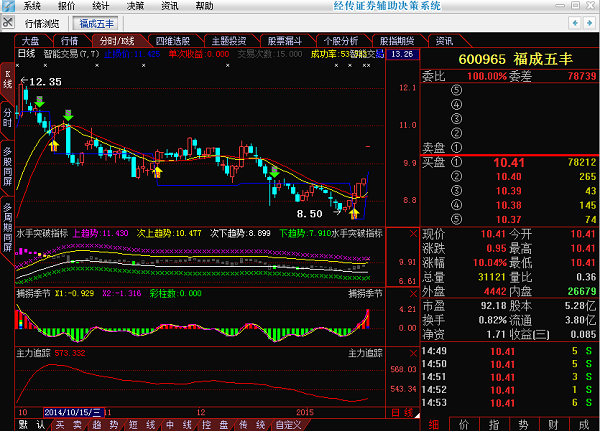The height and width of the screenshot is (431, 600).
Task: Close the 水手突破指标 indicator panel
Action: 413,233
